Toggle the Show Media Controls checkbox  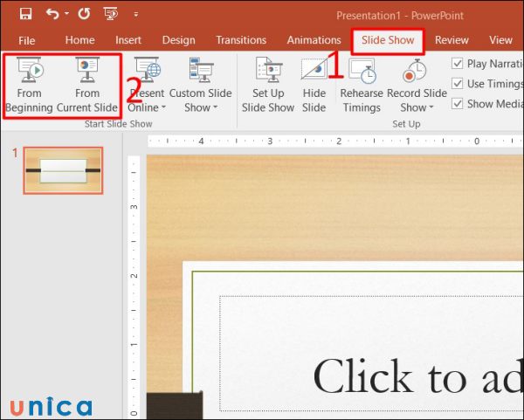[458, 103]
